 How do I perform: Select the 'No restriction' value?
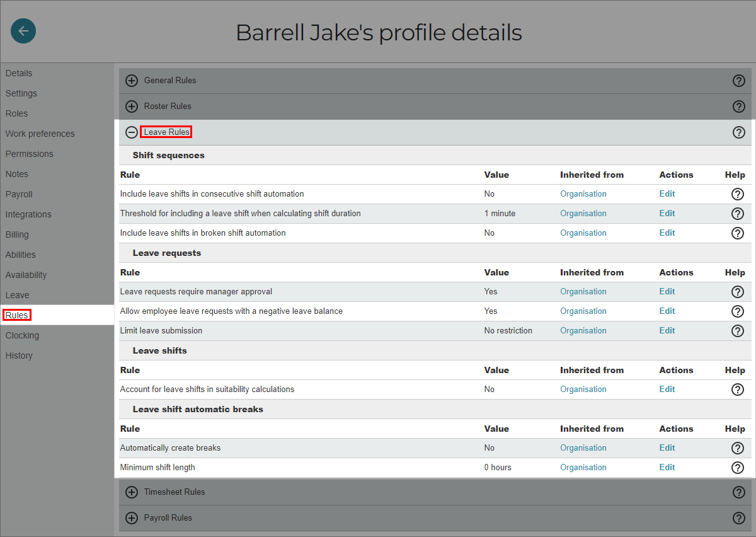(508, 331)
